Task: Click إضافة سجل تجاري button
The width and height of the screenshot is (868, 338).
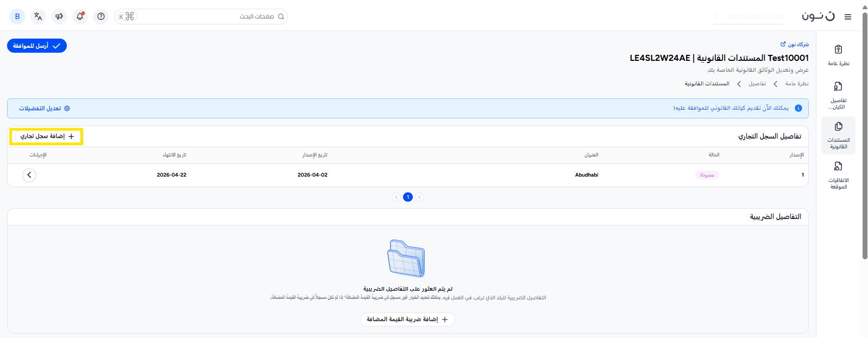Action: [47, 136]
